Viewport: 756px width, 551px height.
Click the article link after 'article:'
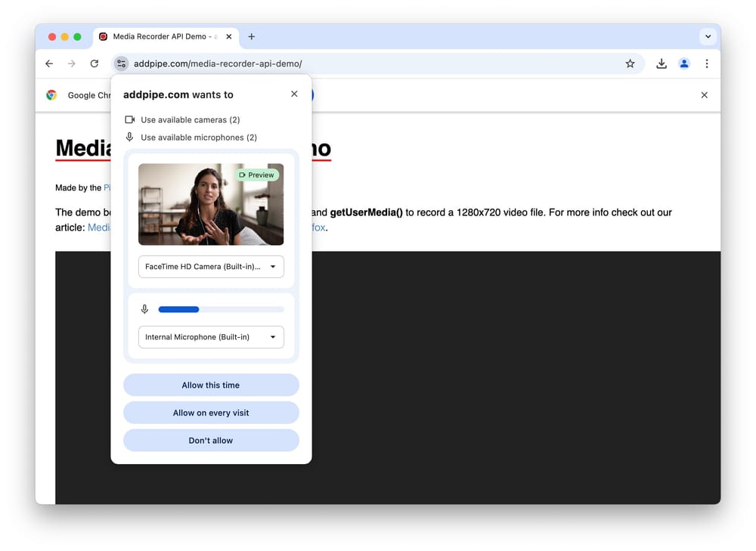tap(99, 228)
